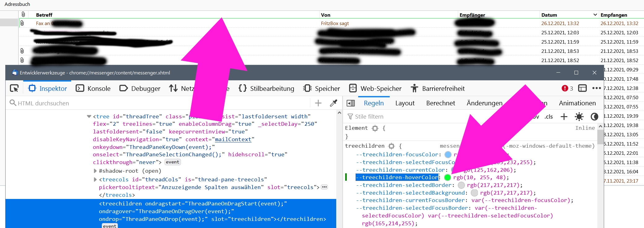The height and width of the screenshot is (228, 644).
Task: Open the Adressbuch item in Thunderbird
Action: coord(17,4)
